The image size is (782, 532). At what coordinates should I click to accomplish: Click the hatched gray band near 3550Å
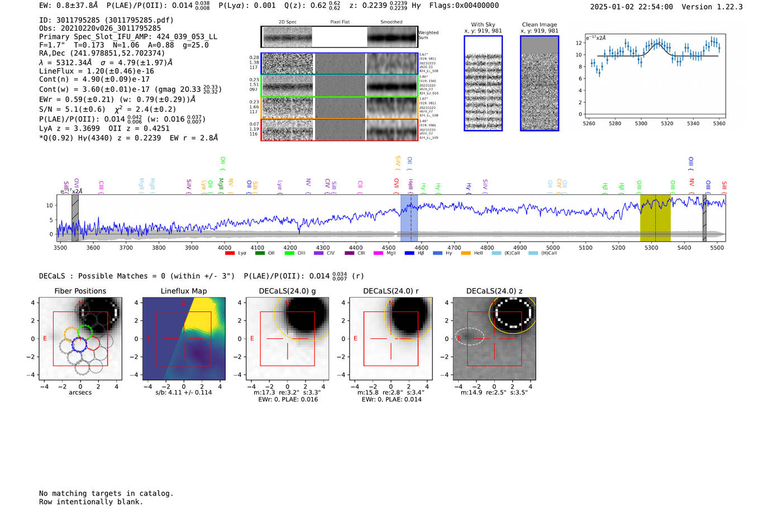click(x=75, y=218)
